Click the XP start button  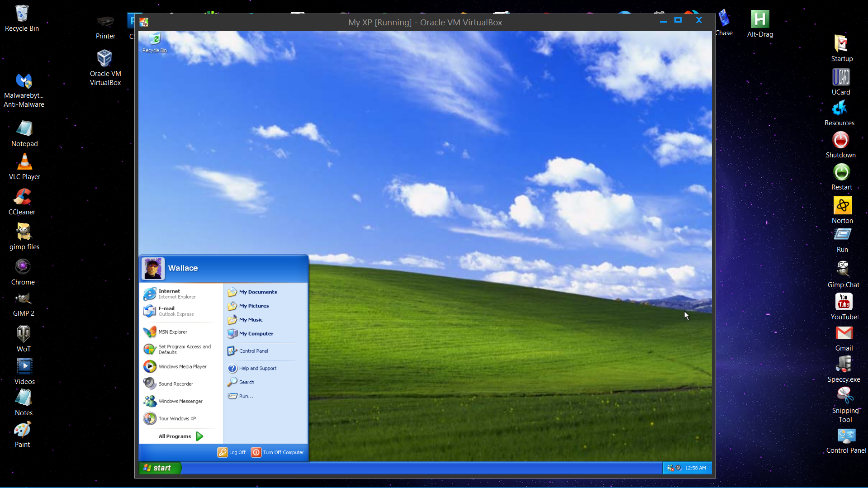(160, 468)
